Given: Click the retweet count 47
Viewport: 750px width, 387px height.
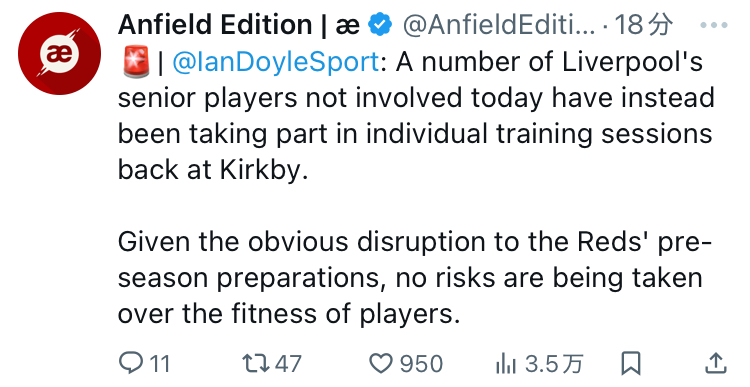Looking at the screenshot, I should click(x=288, y=364).
